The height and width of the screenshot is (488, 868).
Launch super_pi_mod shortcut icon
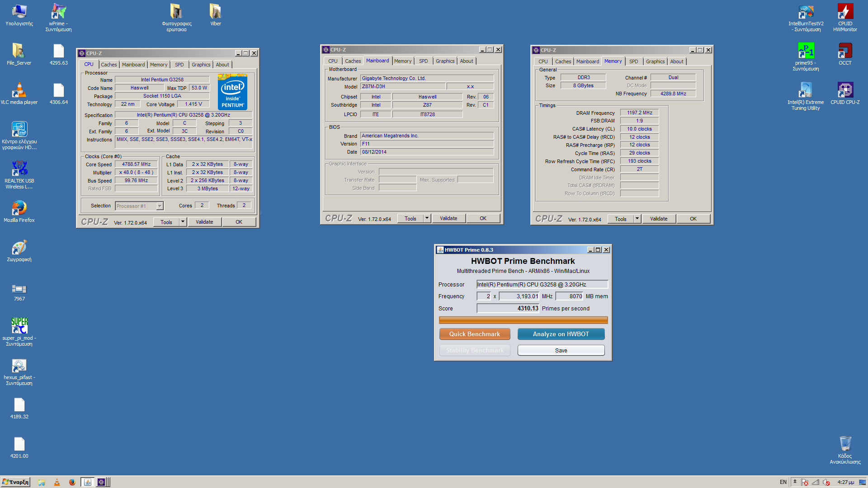click(19, 332)
